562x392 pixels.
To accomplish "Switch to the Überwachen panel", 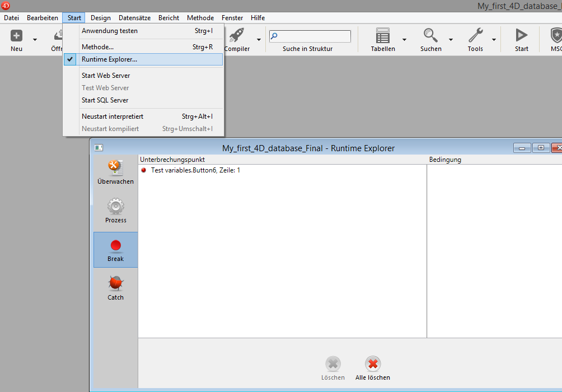I will [115, 171].
